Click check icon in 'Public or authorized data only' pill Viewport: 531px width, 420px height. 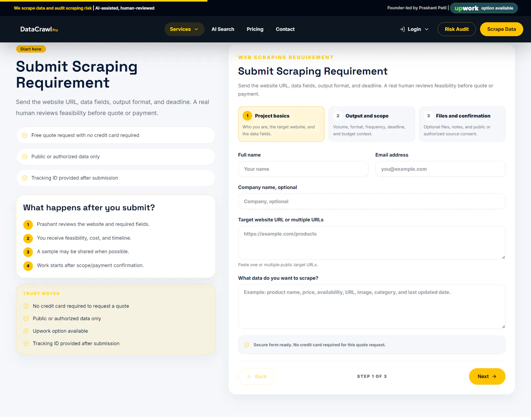point(25,157)
